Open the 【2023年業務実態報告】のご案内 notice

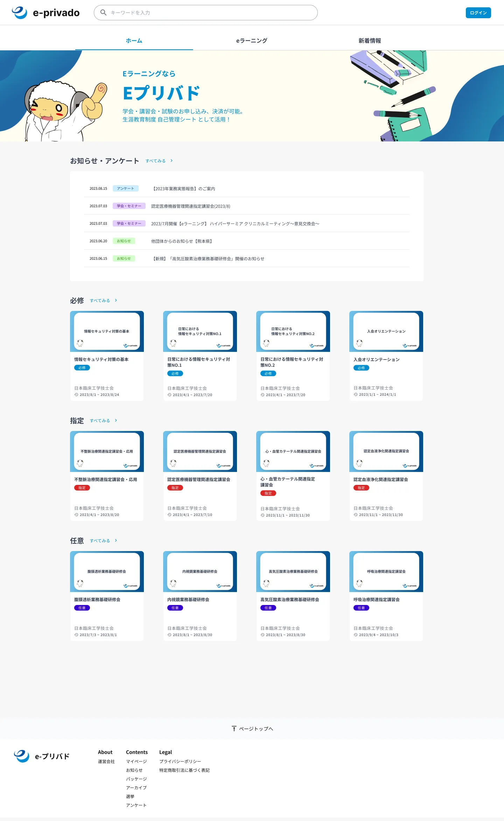tap(184, 189)
